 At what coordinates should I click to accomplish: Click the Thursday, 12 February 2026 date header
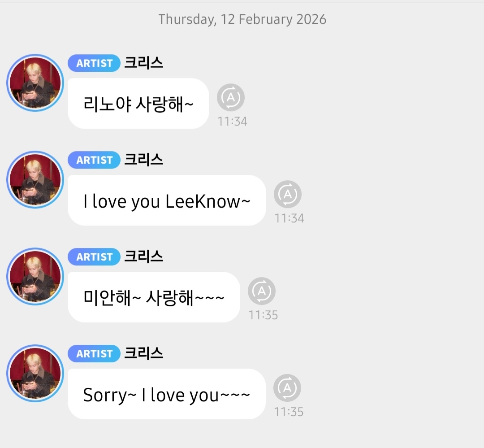click(242, 19)
